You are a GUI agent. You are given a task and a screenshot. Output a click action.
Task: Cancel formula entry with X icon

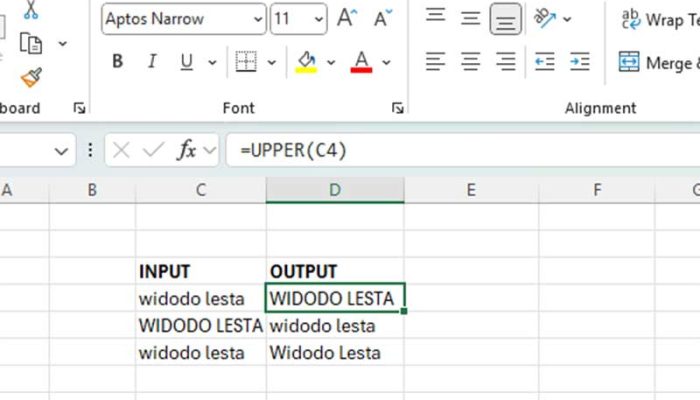point(121,150)
